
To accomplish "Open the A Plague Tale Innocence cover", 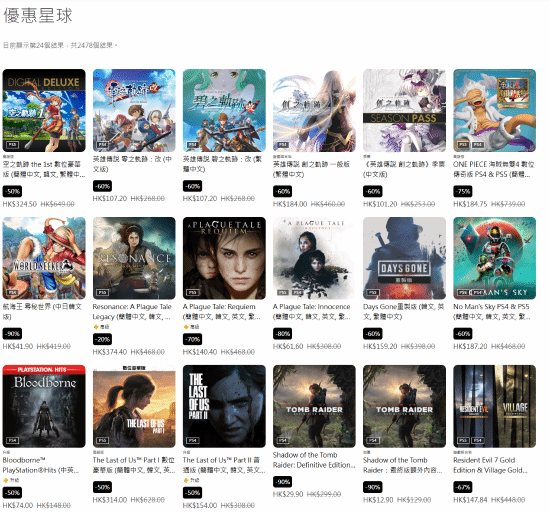I will (x=314, y=258).
